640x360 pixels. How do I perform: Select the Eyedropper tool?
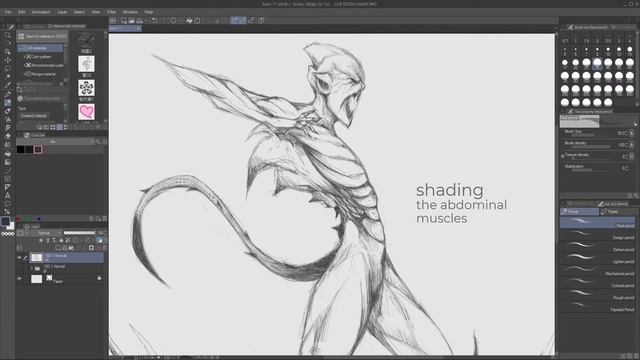coord(7,85)
